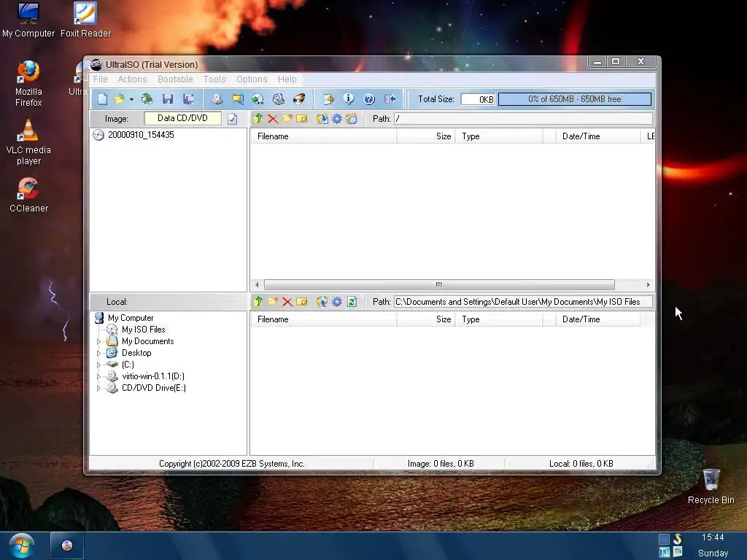This screenshot has height=560, width=747.
Task: Open the Bootable menu
Action: pyautogui.click(x=175, y=79)
